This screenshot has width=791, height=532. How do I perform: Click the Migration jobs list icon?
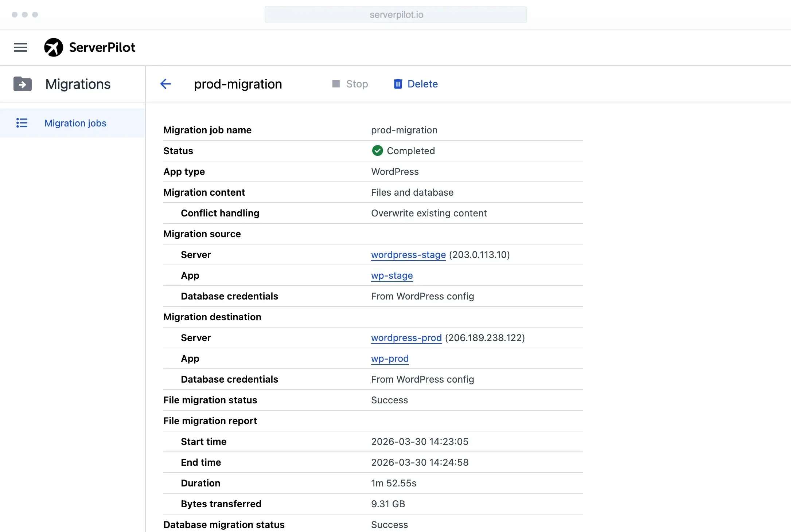(x=22, y=123)
